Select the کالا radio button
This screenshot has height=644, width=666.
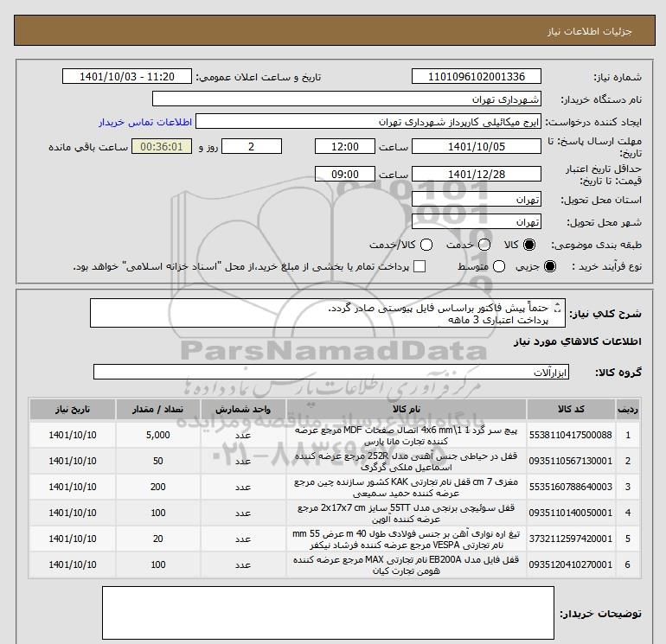pos(529,245)
